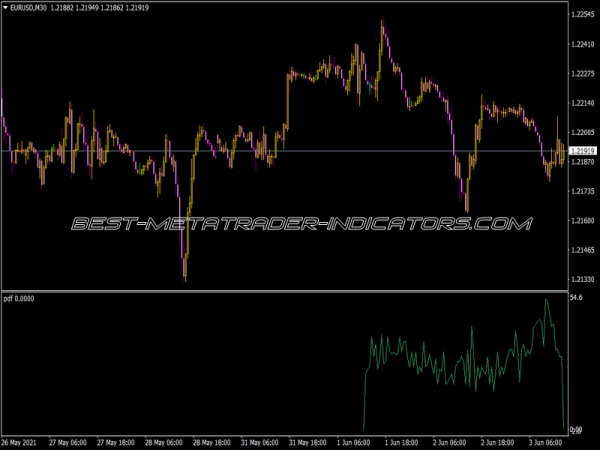Click the 54.6 indicator scale maximum label

coord(576,297)
